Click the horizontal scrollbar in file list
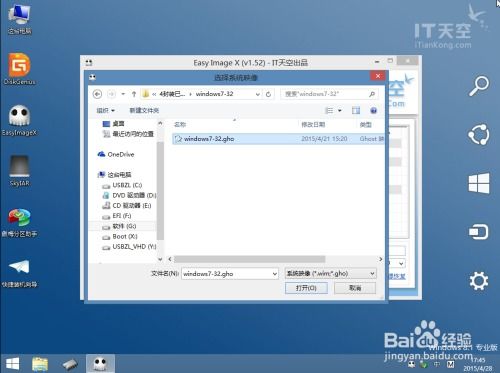 tap(249, 259)
